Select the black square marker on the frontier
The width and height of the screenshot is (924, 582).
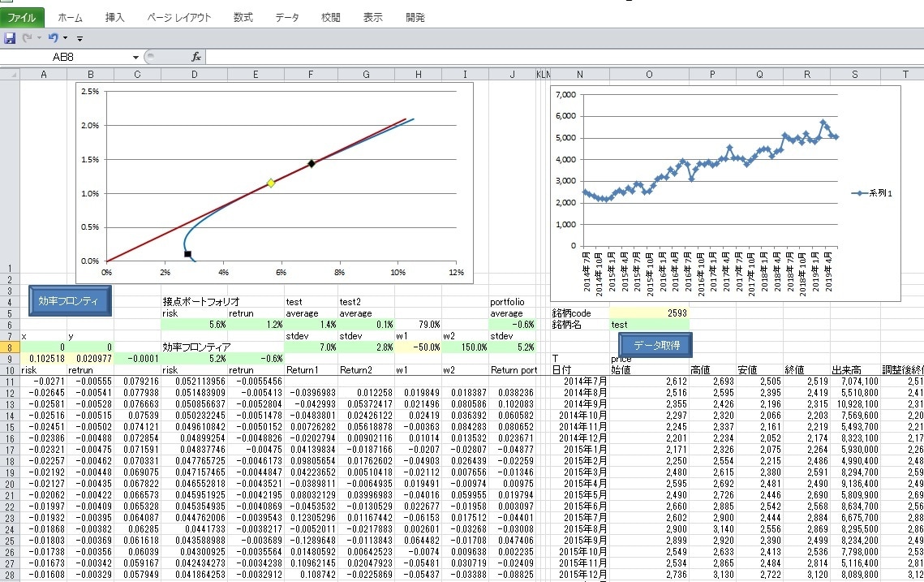(x=187, y=254)
